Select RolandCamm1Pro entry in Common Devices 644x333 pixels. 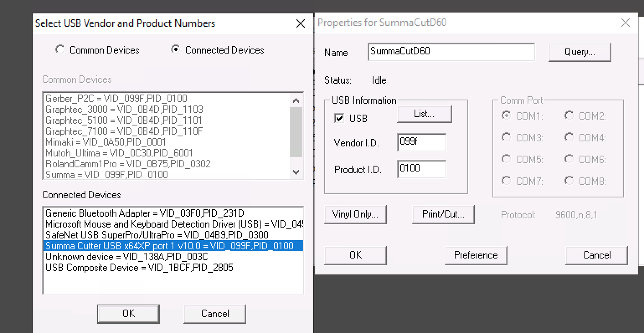click(x=167, y=164)
